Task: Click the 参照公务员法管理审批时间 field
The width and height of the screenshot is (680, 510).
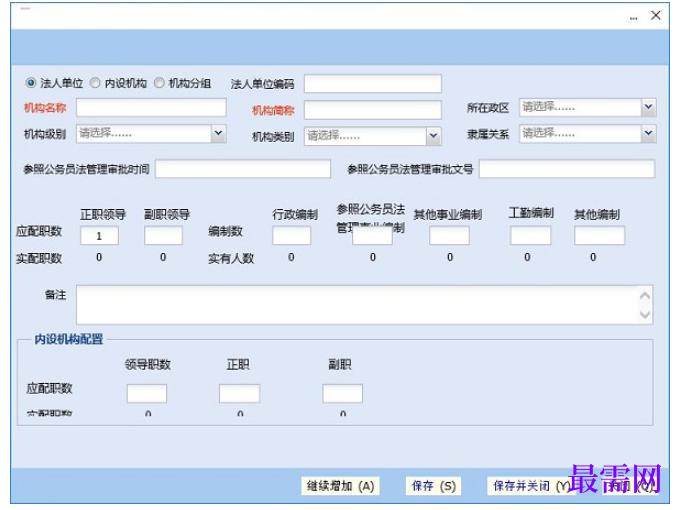Action: (x=243, y=169)
